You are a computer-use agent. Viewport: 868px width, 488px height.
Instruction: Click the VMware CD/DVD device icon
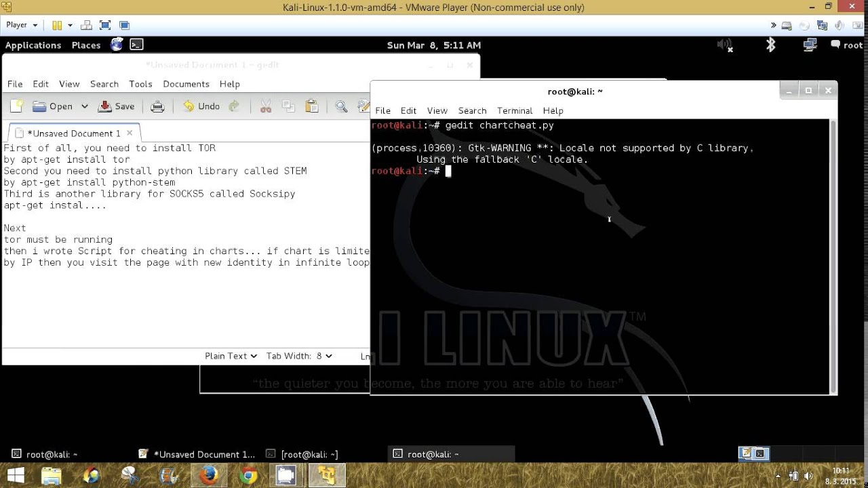804,26
